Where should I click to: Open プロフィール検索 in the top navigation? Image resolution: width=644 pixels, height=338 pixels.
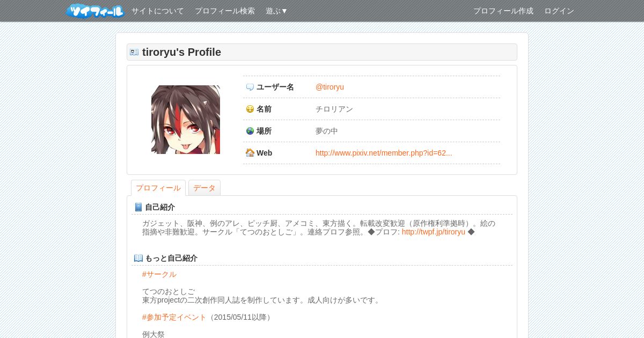pos(225,11)
